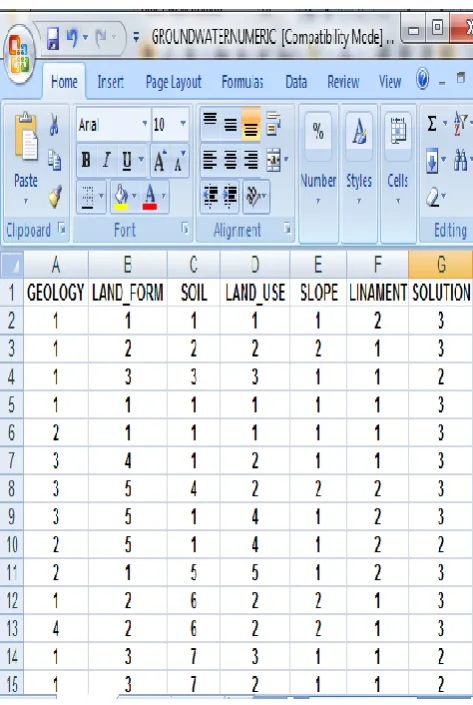The width and height of the screenshot is (473, 705).
Task: Select column A header
Action: pyautogui.click(x=56, y=265)
